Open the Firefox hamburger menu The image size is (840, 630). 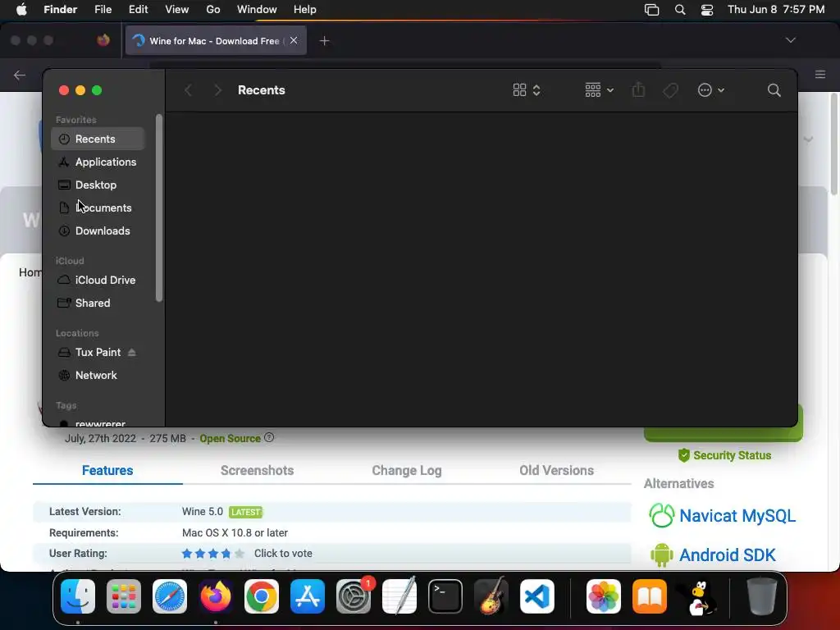pyautogui.click(x=820, y=75)
